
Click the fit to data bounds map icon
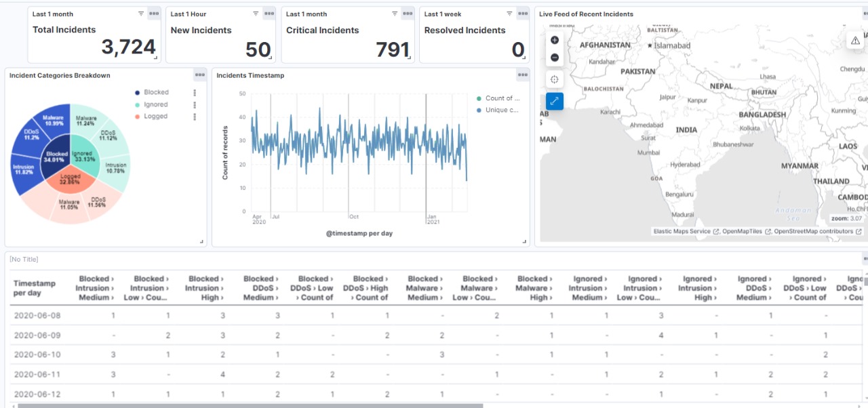click(x=555, y=79)
